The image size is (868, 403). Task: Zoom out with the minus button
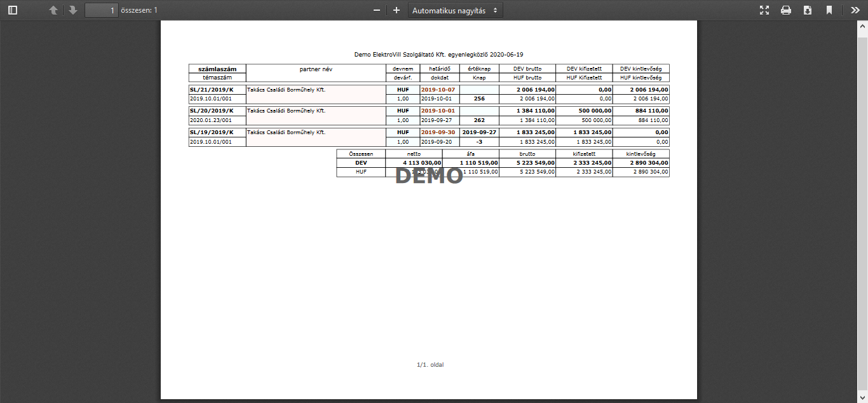(x=377, y=10)
